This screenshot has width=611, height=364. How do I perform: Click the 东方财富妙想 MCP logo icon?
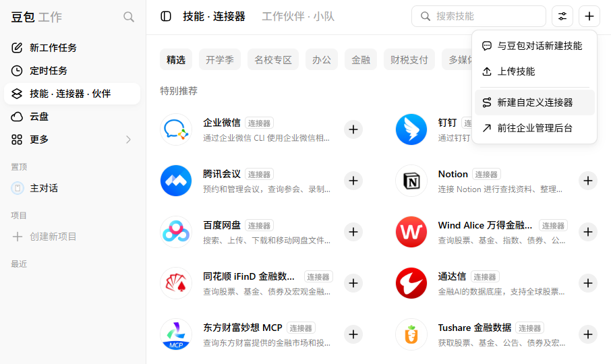tap(176, 334)
